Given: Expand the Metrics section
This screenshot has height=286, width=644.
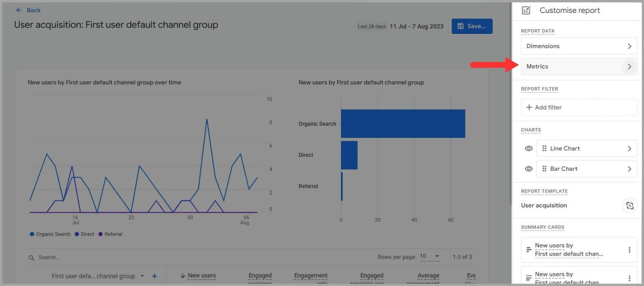Looking at the screenshot, I should 578,66.
